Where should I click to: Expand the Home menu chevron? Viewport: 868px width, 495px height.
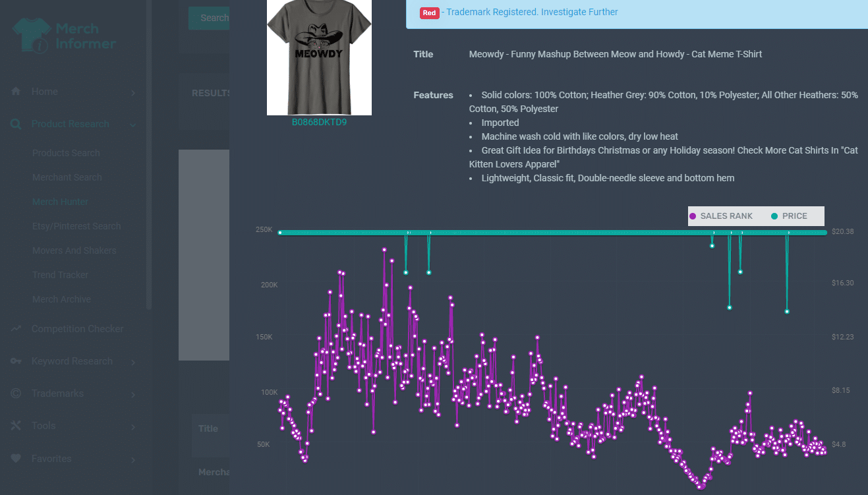click(x=133, y=93)
